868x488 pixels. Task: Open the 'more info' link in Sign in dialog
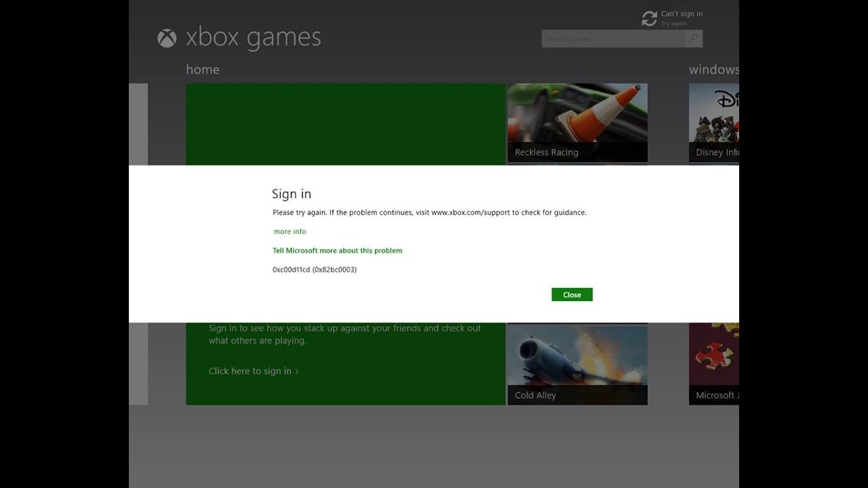pos(290,231)
